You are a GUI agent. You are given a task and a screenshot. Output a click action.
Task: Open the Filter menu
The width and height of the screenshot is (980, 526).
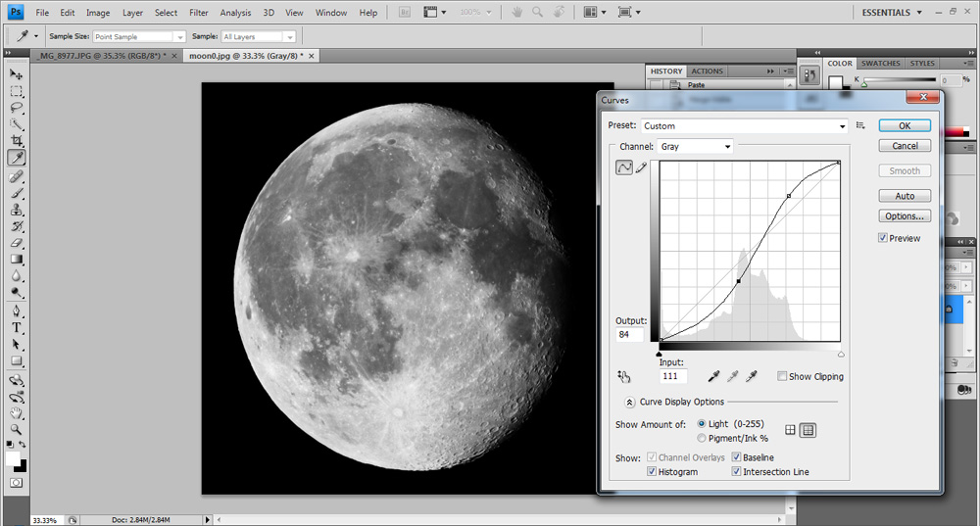(198, 13)
